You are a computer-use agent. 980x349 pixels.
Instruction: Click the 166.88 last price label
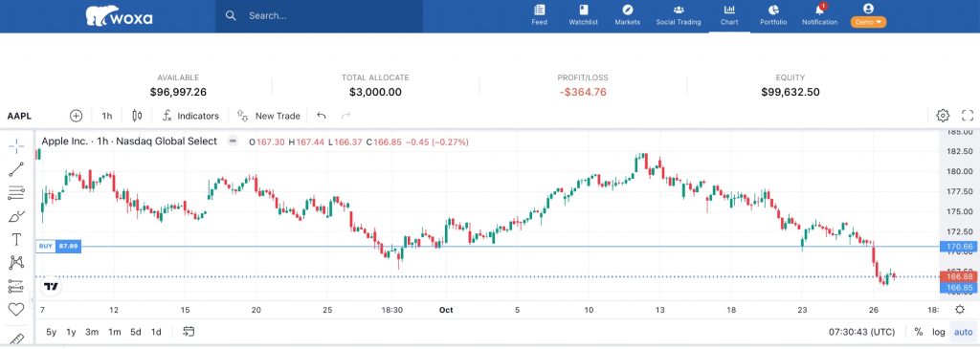click(959, 276)
